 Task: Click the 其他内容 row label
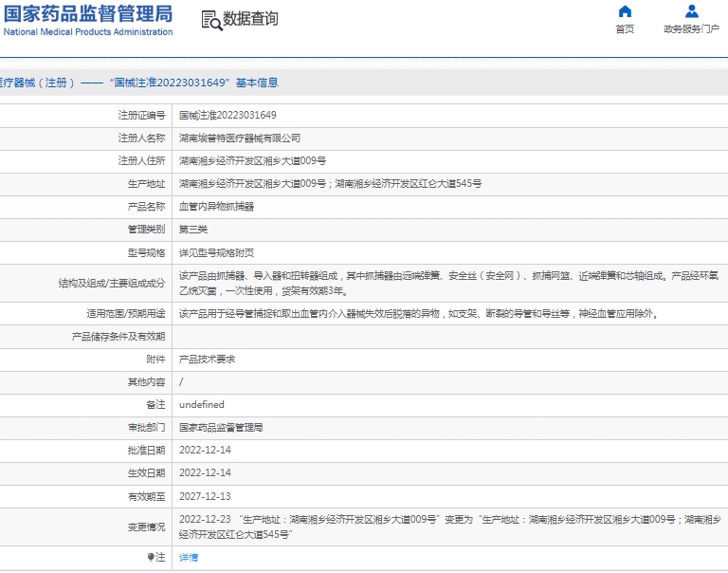tap(146, 382)
